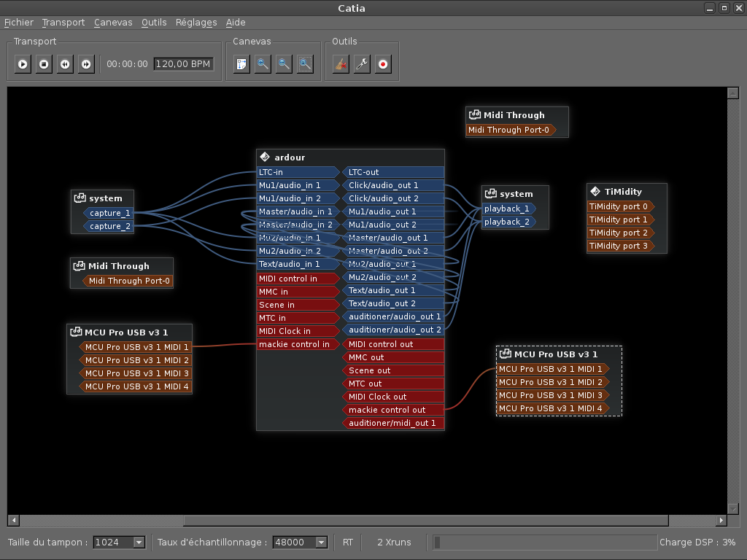The height and width of the screenshot is (560, 747).
Task: Click the mackie control out port
Action: (x=393, y=410)
